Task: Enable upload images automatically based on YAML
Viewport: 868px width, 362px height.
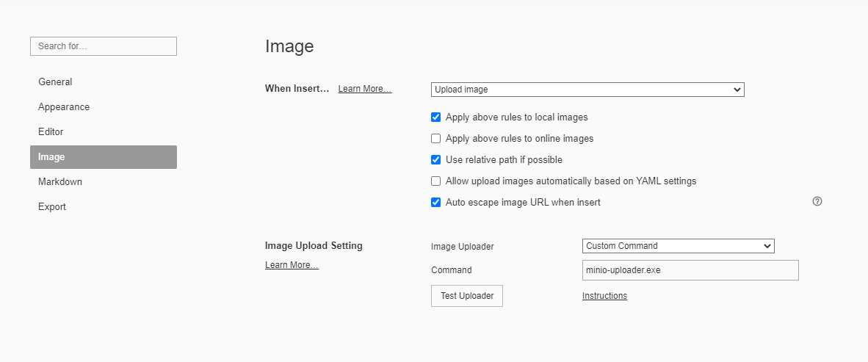Action: coord(435,181)
